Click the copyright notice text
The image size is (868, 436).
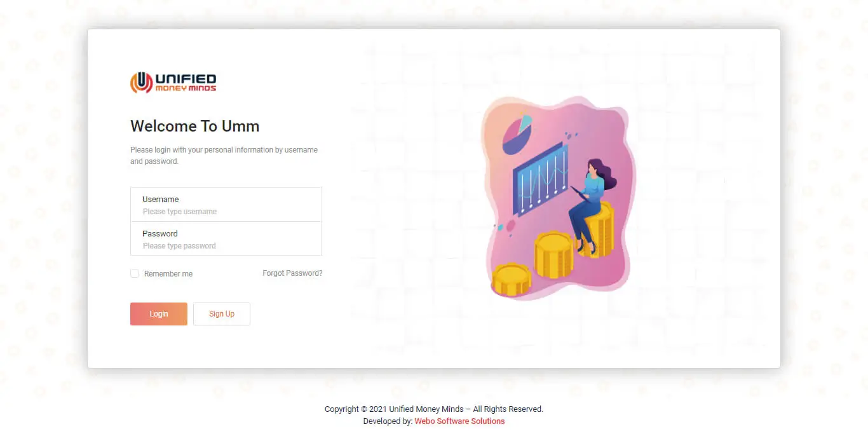click(433, 409)
